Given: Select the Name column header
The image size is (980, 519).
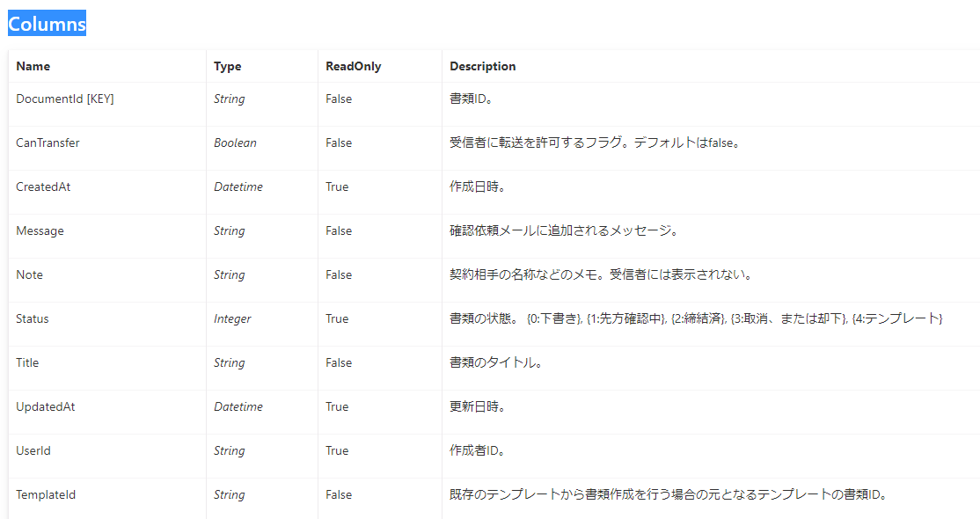Looking at the screenshot, I should tap(33, 66).
